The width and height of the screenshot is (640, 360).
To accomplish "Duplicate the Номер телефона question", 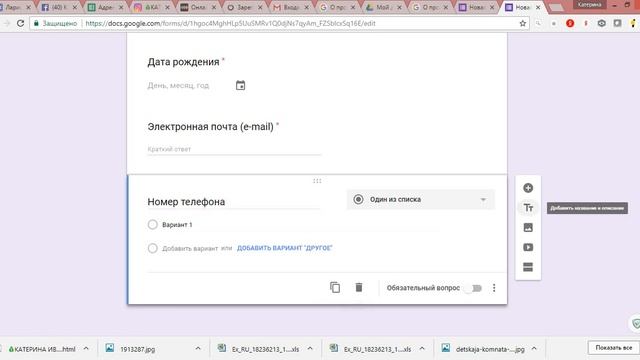I will [x=335, y=287].
